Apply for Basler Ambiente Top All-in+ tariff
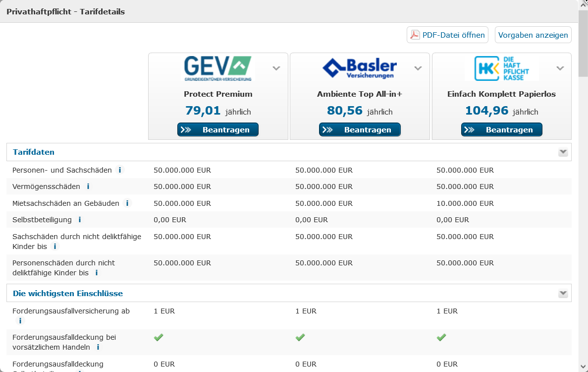 tap(360, 129)
